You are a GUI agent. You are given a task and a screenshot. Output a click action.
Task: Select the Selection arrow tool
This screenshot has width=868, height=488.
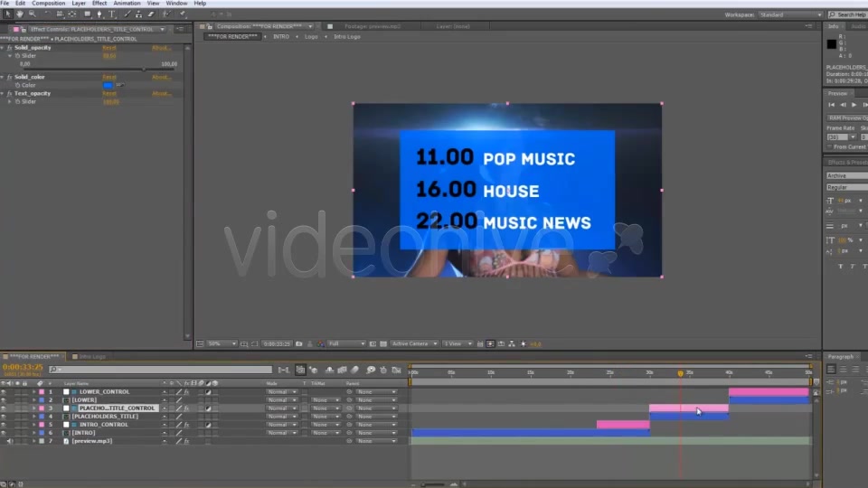[x=8, y=14]
